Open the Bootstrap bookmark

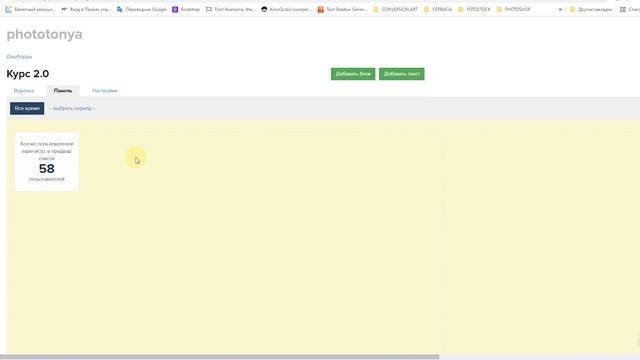[186, 9]
